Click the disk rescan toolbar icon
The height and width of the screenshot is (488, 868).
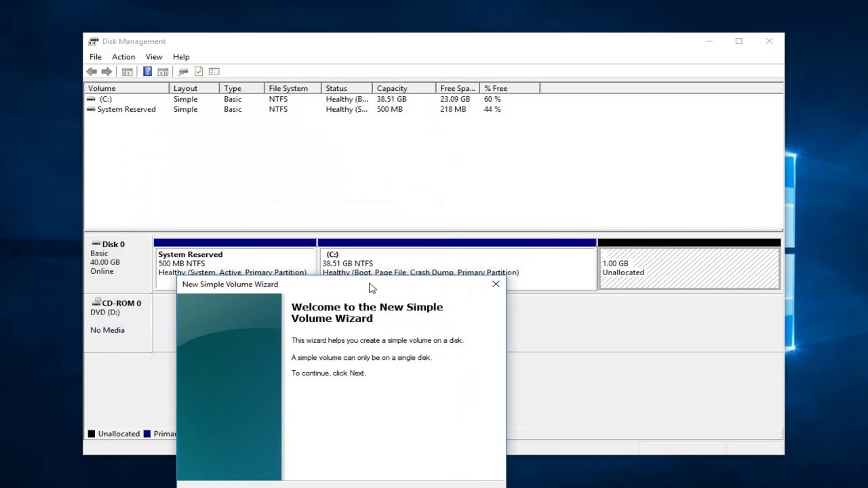[183, 72]
